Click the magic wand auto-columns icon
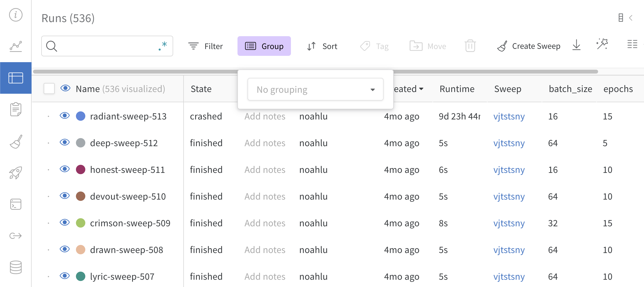The height and width of the screenshot is (287, 644). (x=602, y=44)
